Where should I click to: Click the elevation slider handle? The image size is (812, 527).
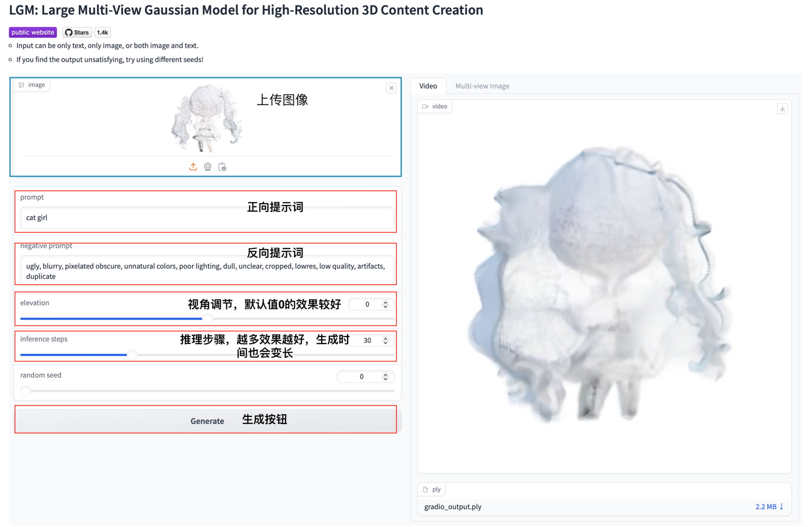pyautogui.click(x=208, y=319)
